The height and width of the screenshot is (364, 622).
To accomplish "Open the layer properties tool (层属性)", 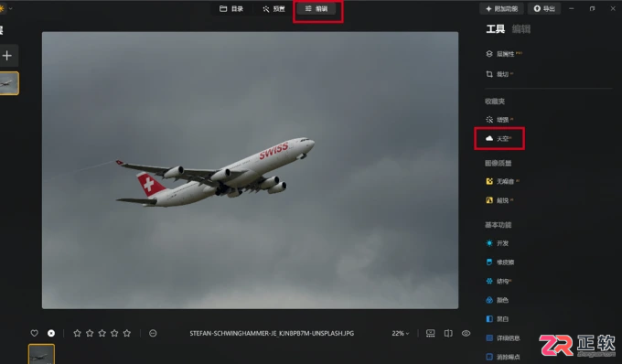I will pyautogui.click(x=504, y=54).
